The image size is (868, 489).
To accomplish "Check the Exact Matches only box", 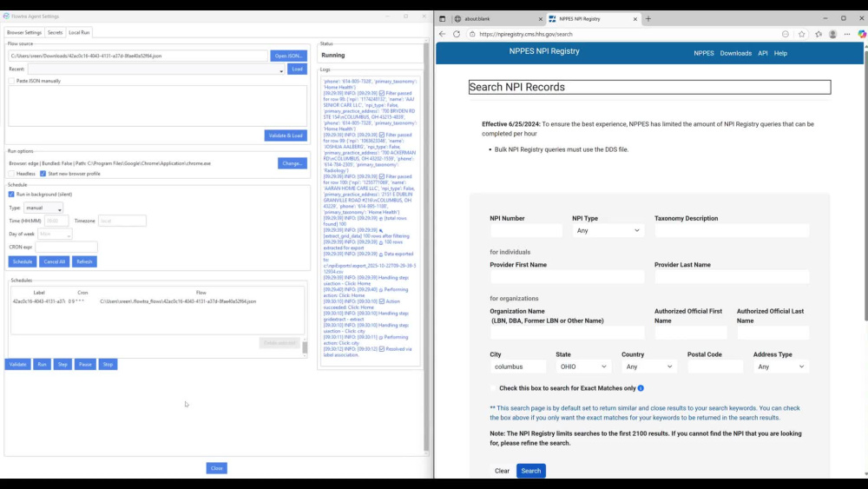I will (493, 388).
